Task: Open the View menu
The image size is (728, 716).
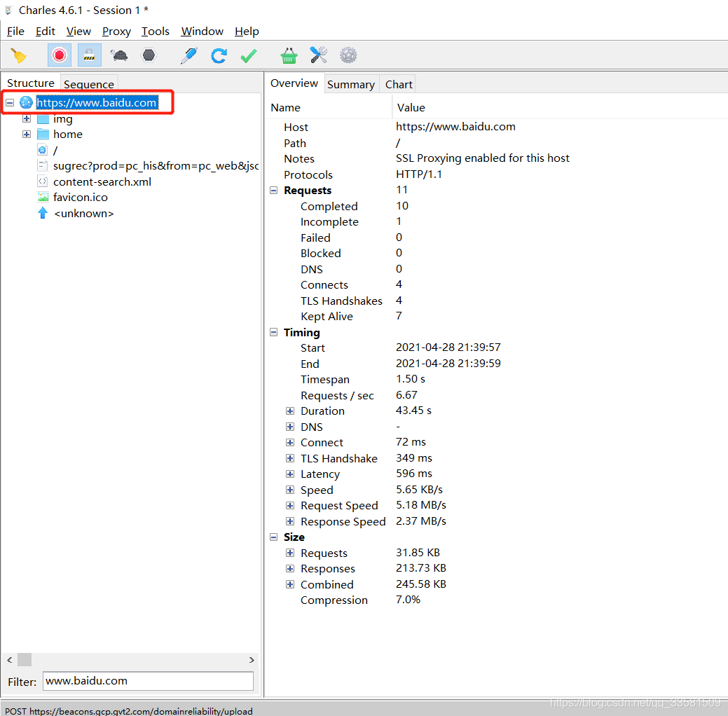Action: [78, 31]
